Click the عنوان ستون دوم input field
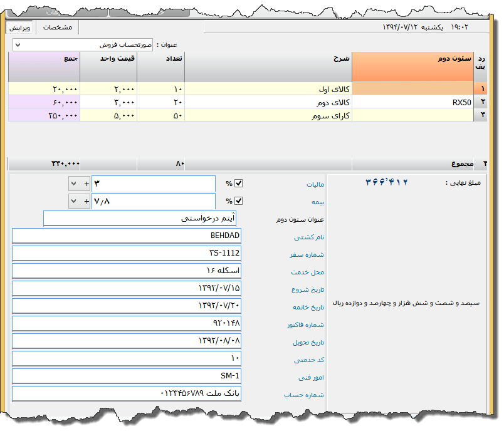The height and width of the screenshot is (436, 504). (x=139, y=218)
